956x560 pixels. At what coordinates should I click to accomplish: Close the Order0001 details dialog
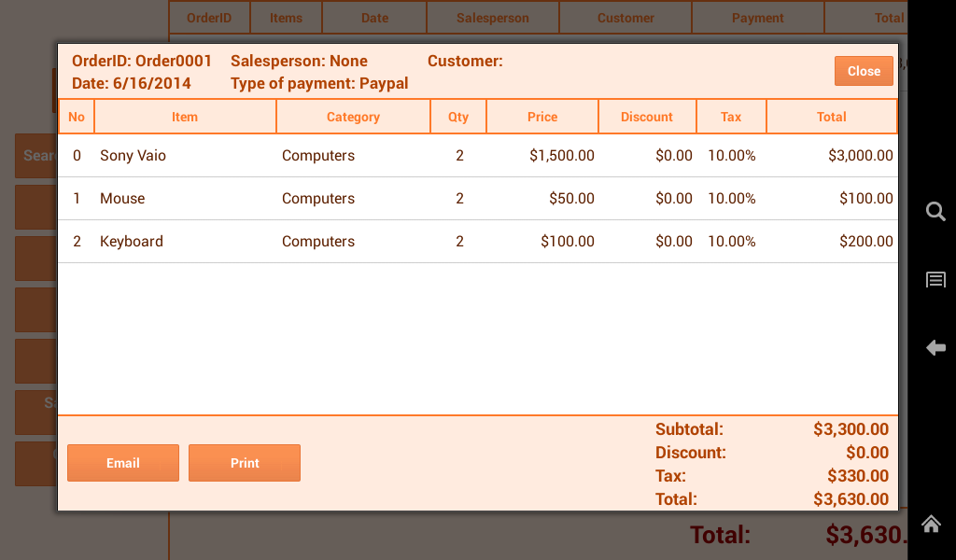[863, 70]
